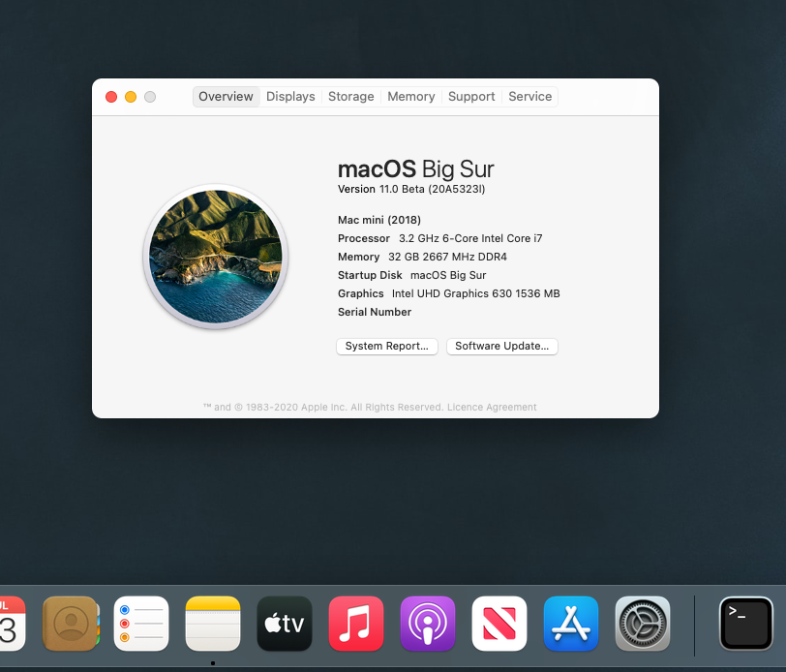Click the Startup Disk value macOS Big Sur
This screenshot has height=672, width=786.
448,275
